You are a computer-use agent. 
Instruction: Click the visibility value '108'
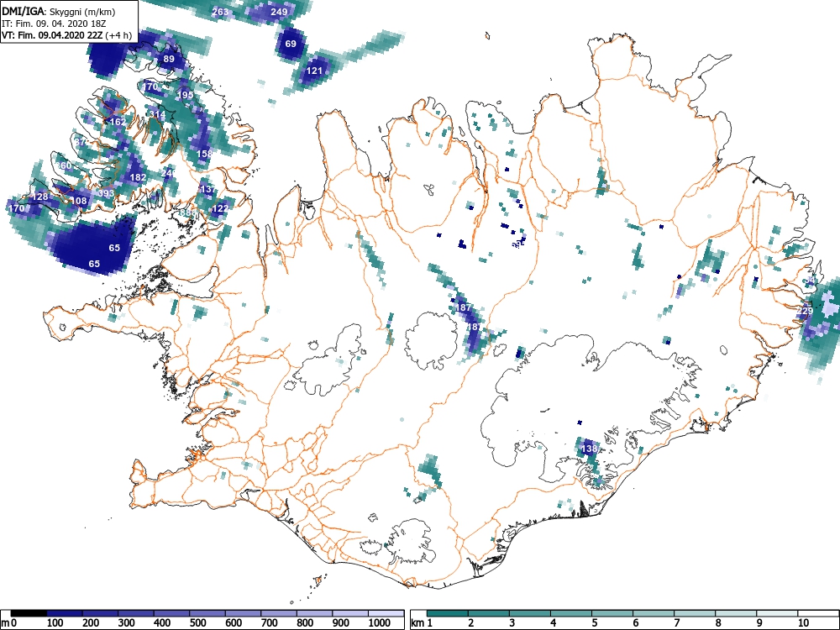click(79, 201)
